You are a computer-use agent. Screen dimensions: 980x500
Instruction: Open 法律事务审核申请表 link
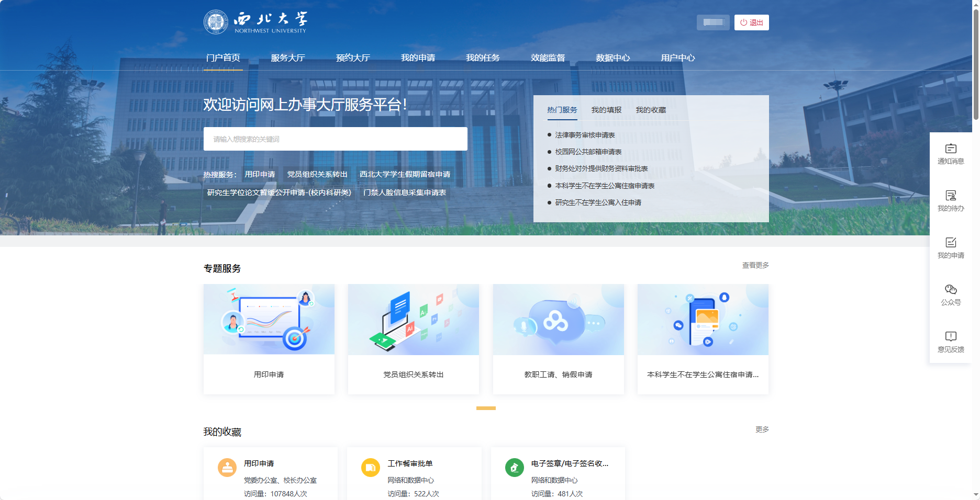click(585, 135)
